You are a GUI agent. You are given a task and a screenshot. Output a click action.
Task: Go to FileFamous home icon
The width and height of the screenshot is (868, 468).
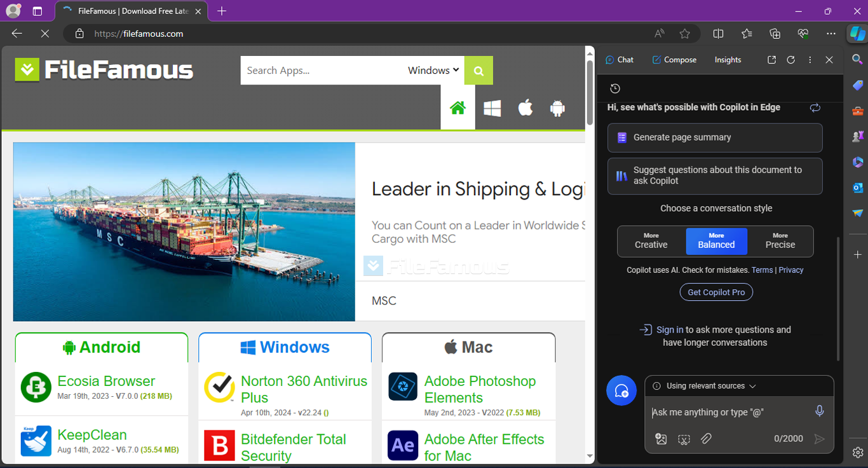click(x=458, y=108)
